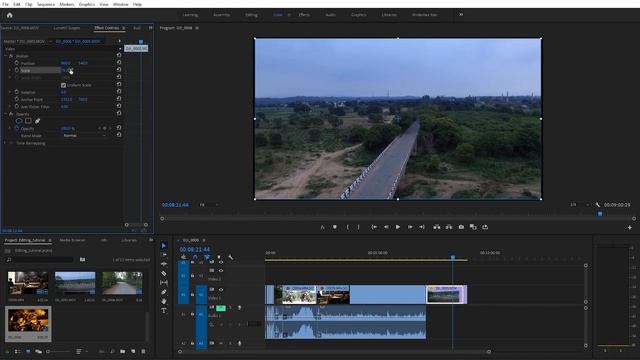
Task: Step forward one frame
Action: tap(410, 227)
